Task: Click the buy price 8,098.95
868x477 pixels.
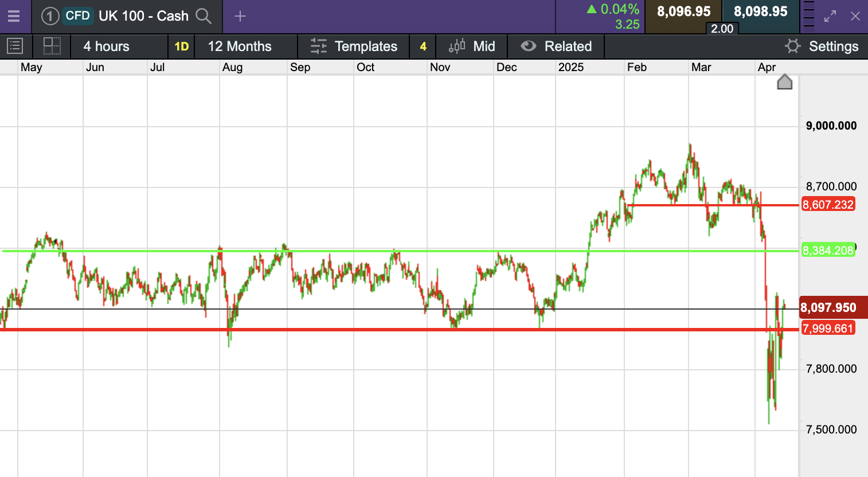Action: coord(761,11)
